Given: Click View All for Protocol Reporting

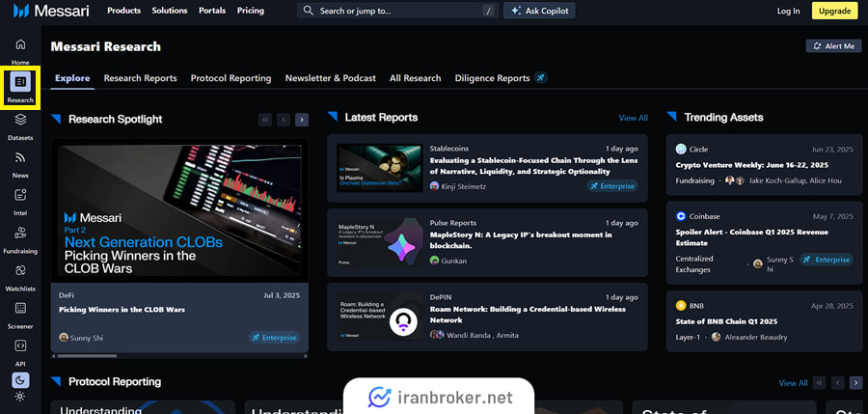Looking at the screenshot, I should click(x=794, y=383).
